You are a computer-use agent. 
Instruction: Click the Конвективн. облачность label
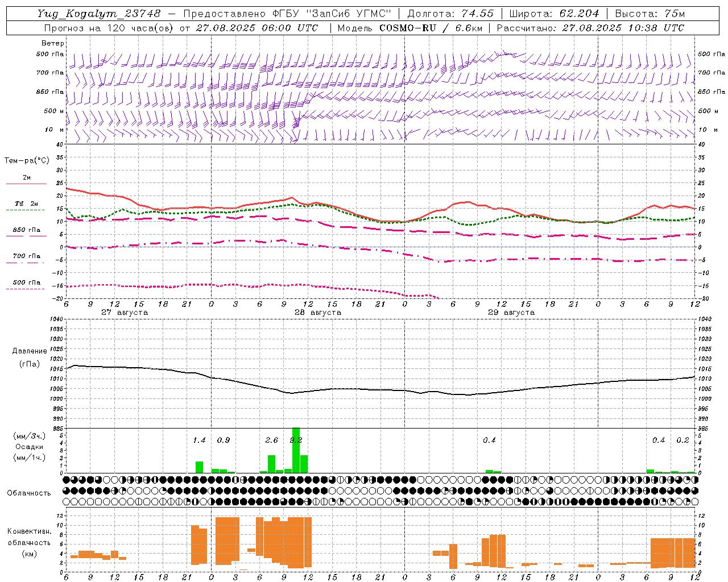coord(29,537)
